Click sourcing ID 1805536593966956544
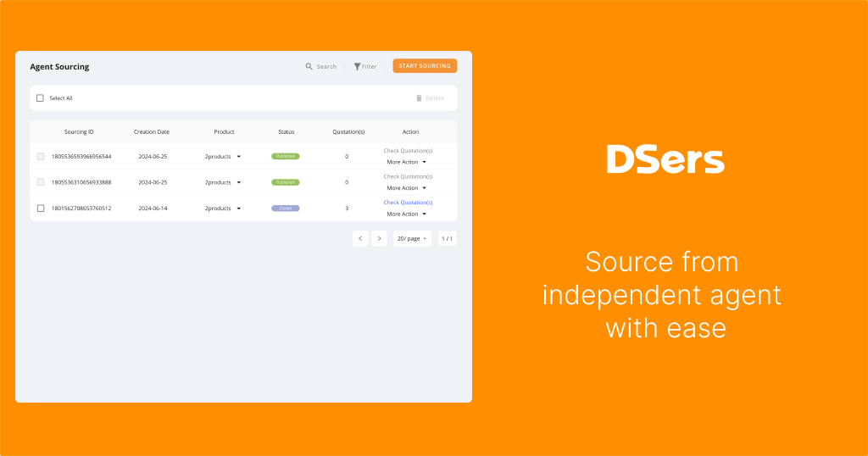This screenshot has width=868, height=456. point(81,157)
